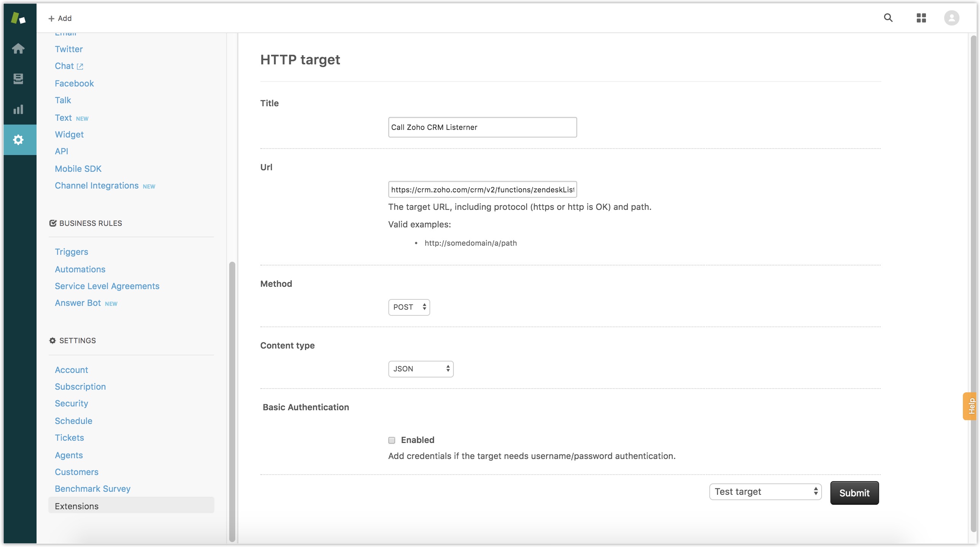Open the Zendesk products grid icon
The width and height of the screenshot is (980, 547).
[921, 18]
